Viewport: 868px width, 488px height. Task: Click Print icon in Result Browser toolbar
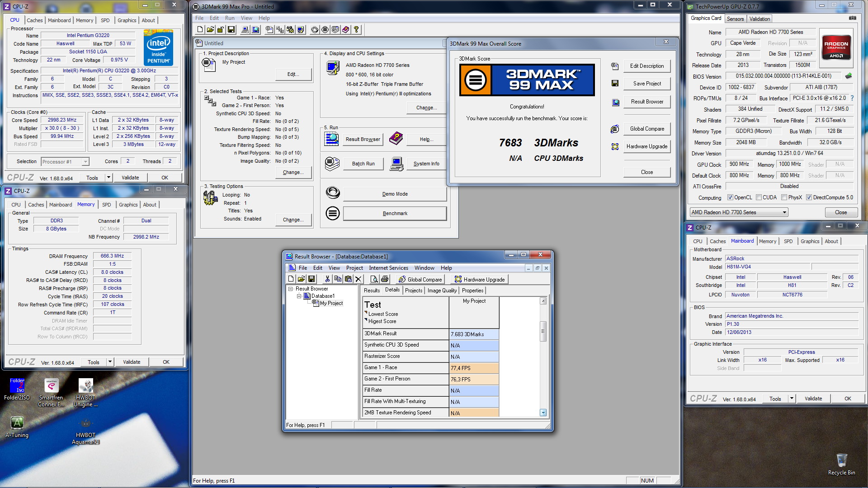[x=385, y=279]
